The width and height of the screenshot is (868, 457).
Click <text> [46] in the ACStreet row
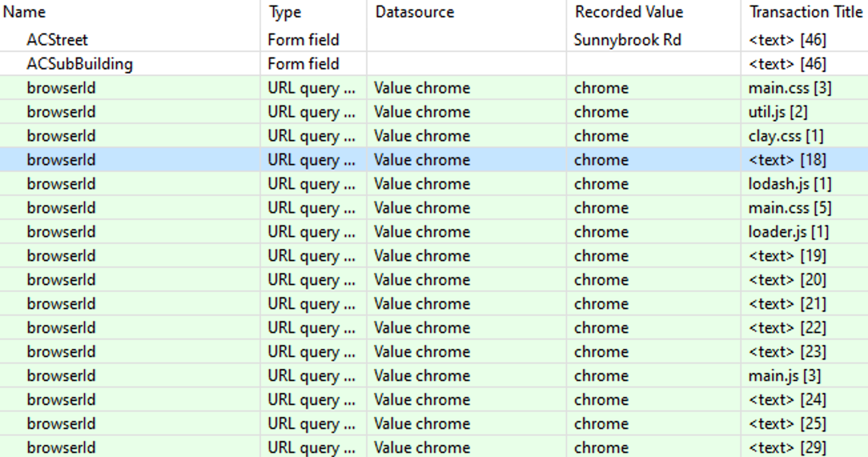[787, 40]
